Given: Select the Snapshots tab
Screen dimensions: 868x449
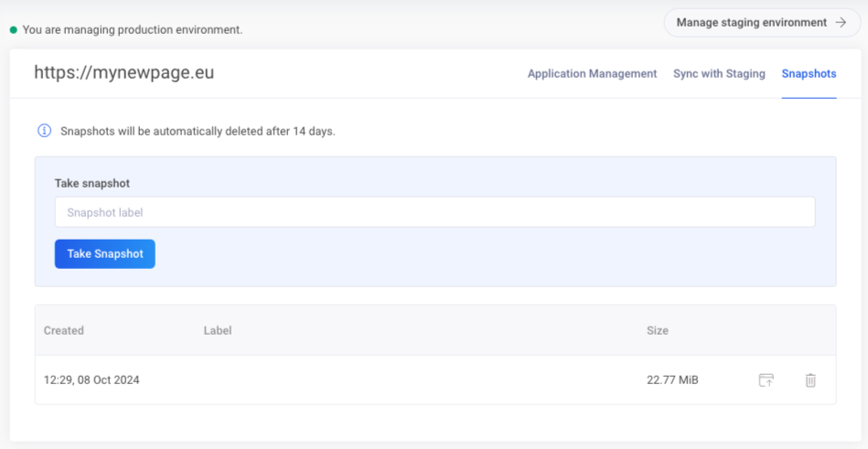Looking at the screenshot, I should (x=809, y=74).
